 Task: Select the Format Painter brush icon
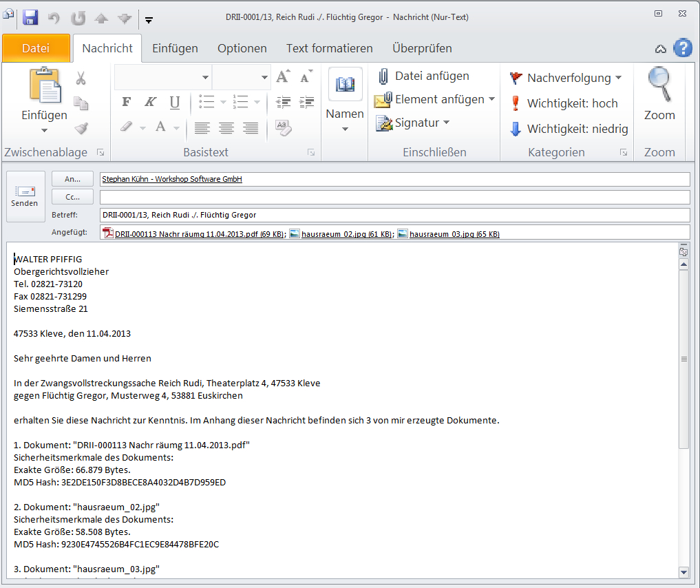click(81, 128)
